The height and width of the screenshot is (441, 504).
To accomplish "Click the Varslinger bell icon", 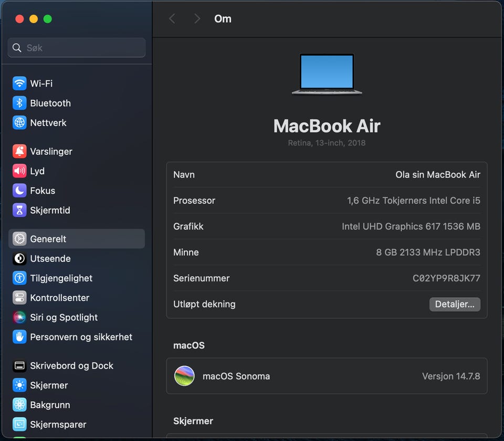I will click(19, 151).
